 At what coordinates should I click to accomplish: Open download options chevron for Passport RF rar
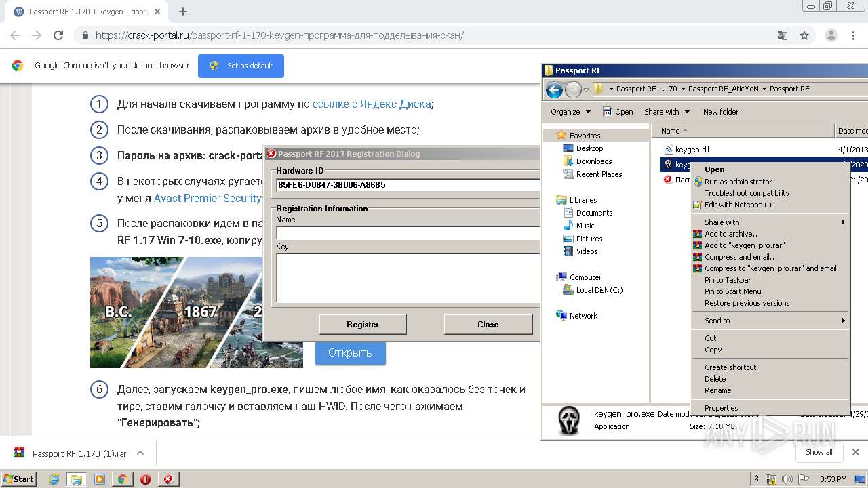coord(140,453)
